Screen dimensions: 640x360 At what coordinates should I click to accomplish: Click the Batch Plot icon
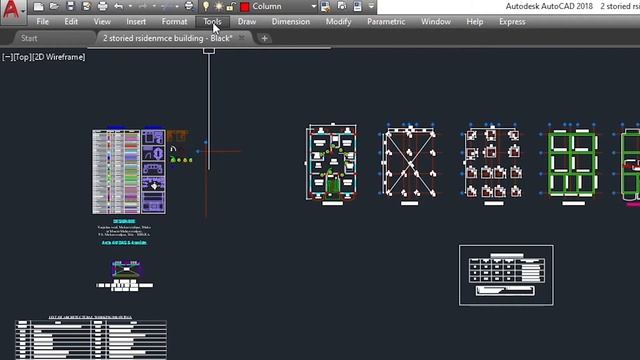pyautogui.click(x=189, y=6)
